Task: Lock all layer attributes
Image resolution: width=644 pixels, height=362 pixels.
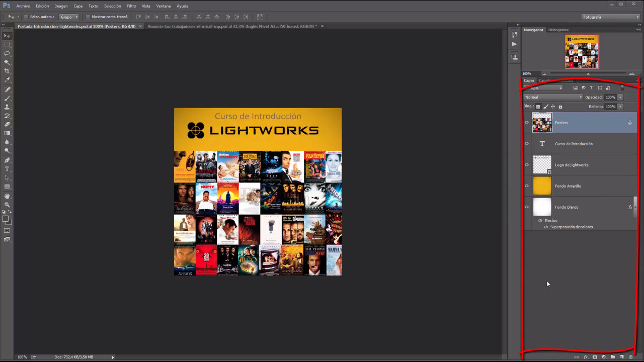Action: coord(560,107)
